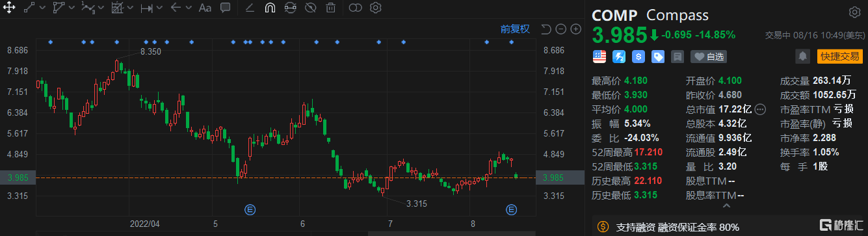
Task: Hide all drawings with eye-slash icon
Action: [310, 8]
